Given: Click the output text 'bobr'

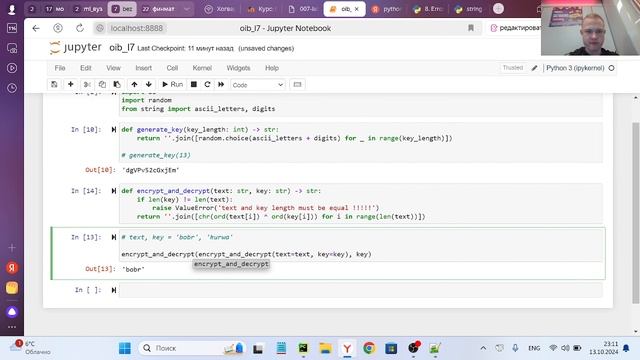Looking at the screenshot, I should pos(133,269).
